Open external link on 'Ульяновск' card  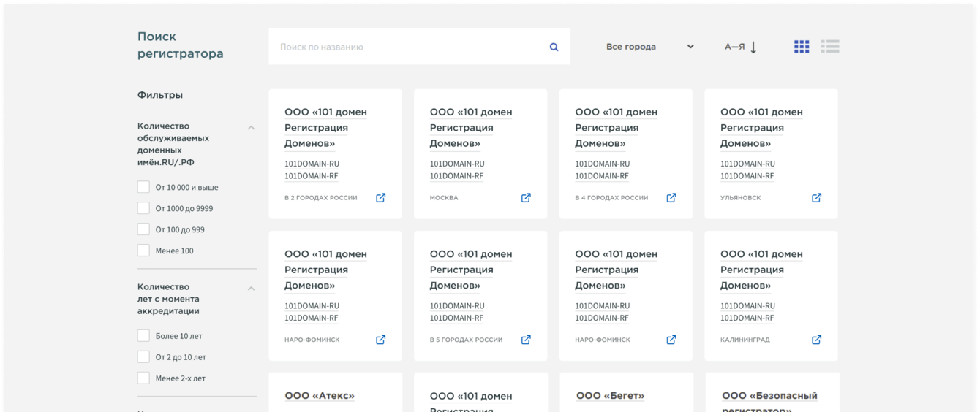tap(817, 197)
